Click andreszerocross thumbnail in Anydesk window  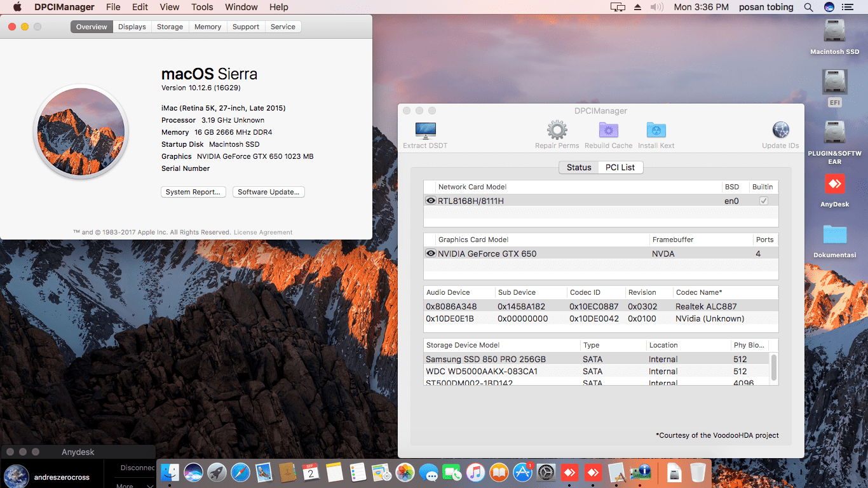coord(17,477)
